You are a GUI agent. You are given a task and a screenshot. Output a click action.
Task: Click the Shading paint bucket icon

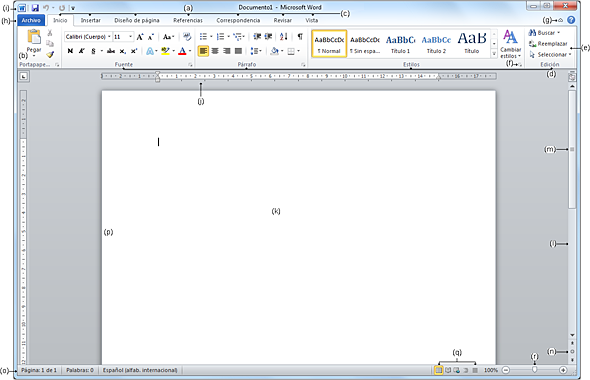(x=275, y=51)
